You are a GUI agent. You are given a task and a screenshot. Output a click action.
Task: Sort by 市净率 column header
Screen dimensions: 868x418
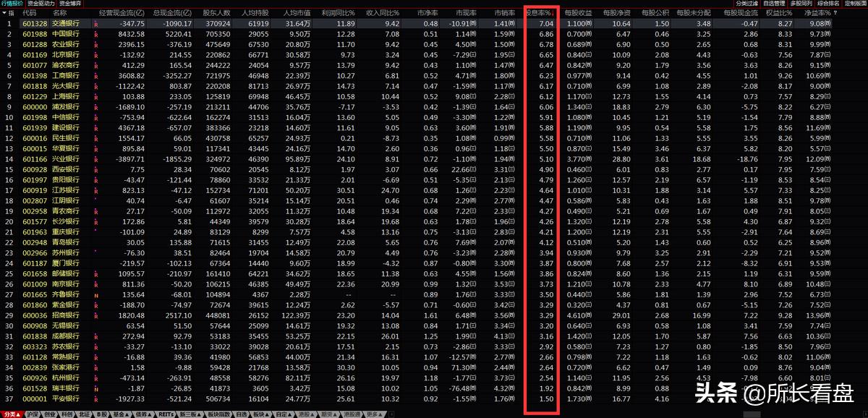(427, 13)
